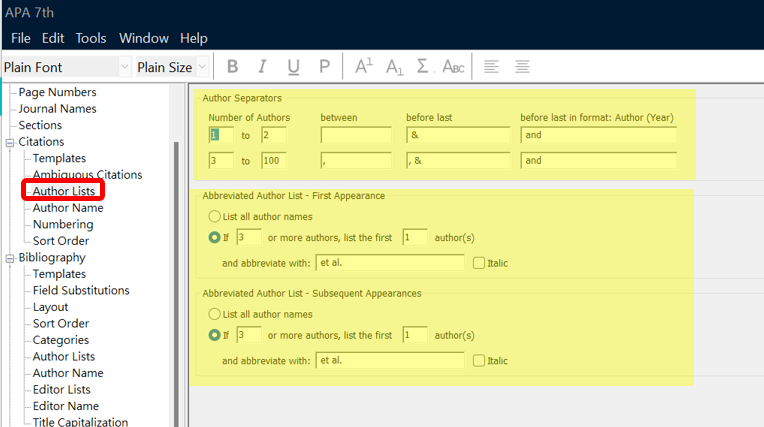Select Citations node in the tree
The image size is (764, 427).
41,142
